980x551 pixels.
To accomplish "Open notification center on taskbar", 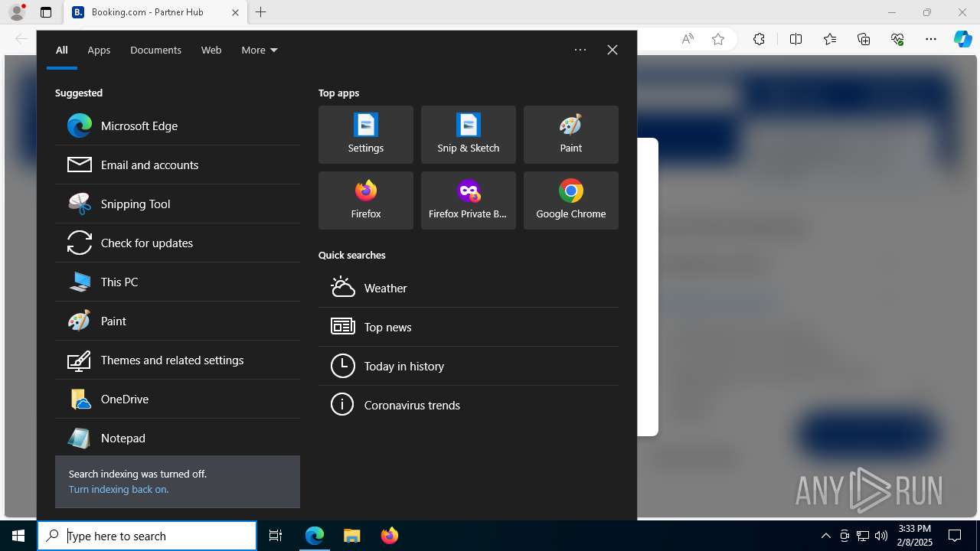I will pos(955,536).
